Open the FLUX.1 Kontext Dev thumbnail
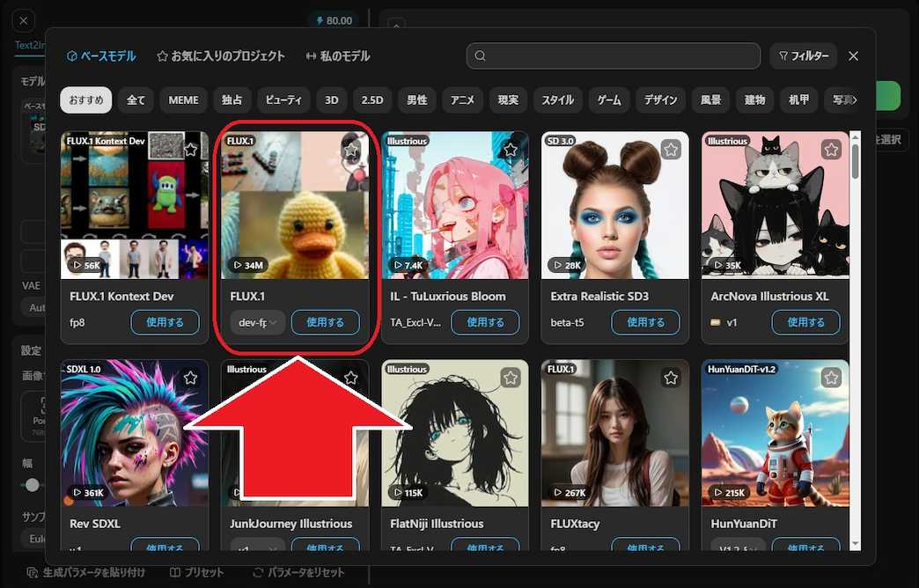 (x=134, y=205)
